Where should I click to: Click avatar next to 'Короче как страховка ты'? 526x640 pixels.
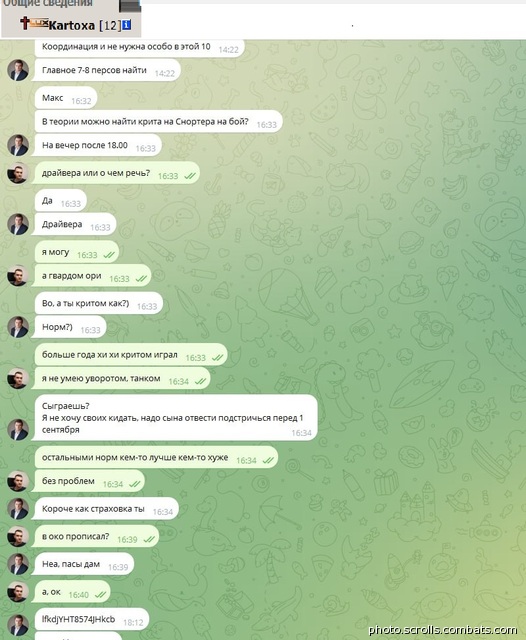point(18,509)
